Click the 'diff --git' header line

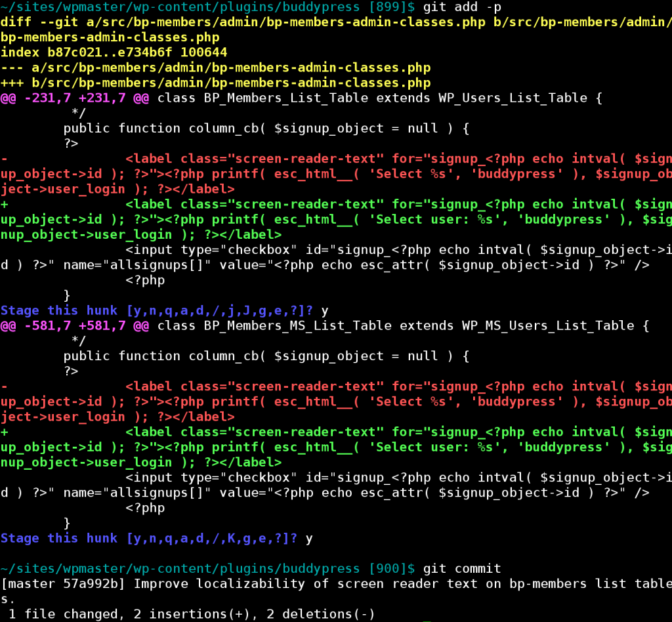[336, 30]
